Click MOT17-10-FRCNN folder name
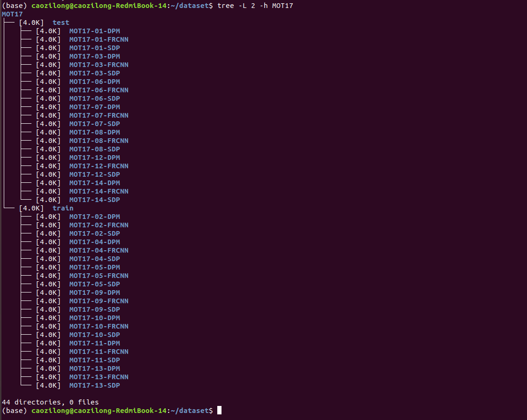This screenshot has width=527, height=420. [99, 326]
